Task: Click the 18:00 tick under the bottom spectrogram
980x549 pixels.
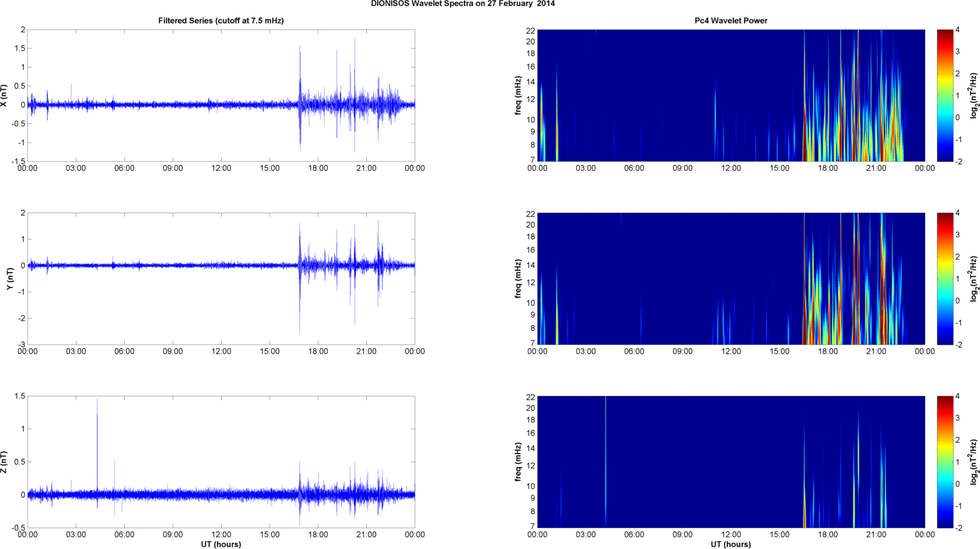Action: tap(828, 534)
